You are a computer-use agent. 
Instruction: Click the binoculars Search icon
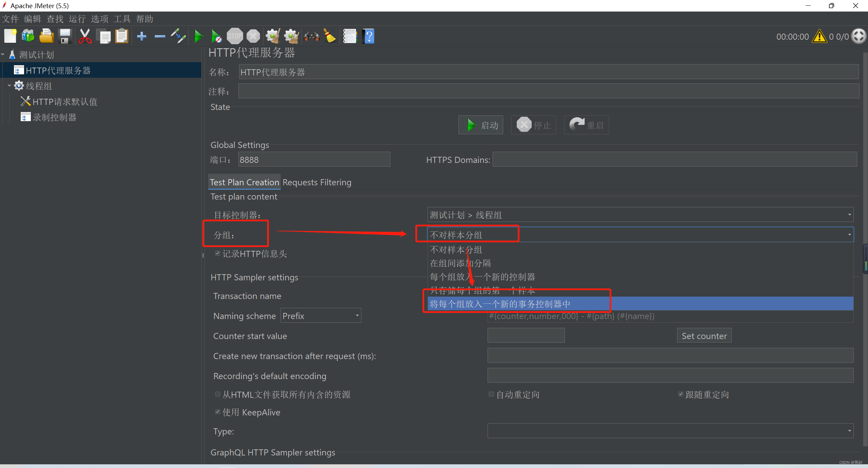311,36
